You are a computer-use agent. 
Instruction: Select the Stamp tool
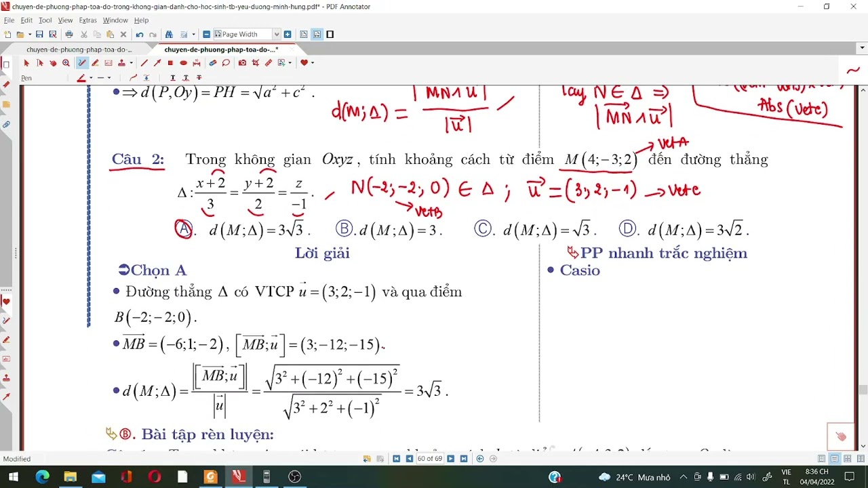click(x=121, y=63)
